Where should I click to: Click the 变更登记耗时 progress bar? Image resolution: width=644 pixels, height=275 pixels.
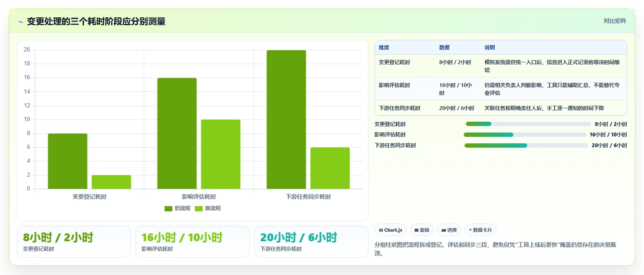(x=528, y=124)
